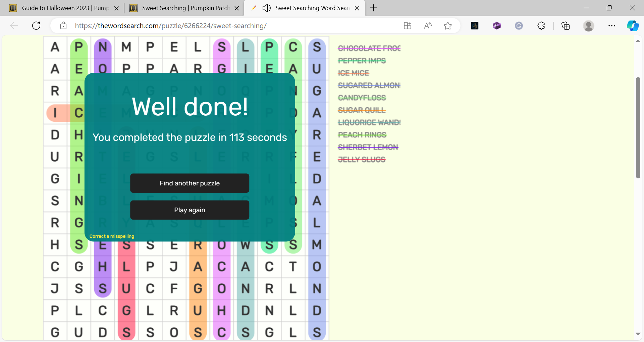Mute the Sweet Searching tab audio
This screenshot has height=342, width=644.
[x=266, y=8]
